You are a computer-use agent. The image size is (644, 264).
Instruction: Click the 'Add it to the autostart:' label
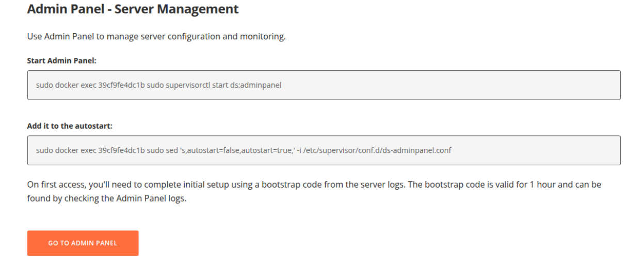point(70,126)
